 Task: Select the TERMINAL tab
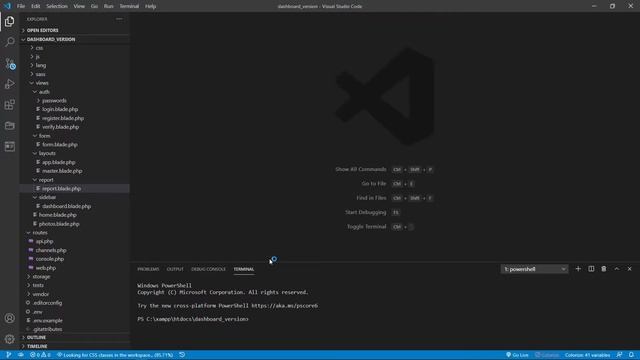(244, 269)
